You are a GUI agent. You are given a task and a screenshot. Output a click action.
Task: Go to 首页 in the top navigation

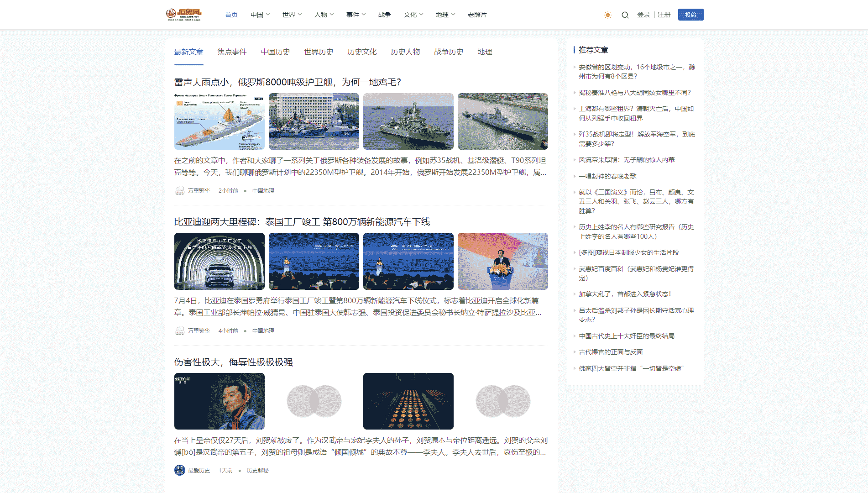[231, 15]
